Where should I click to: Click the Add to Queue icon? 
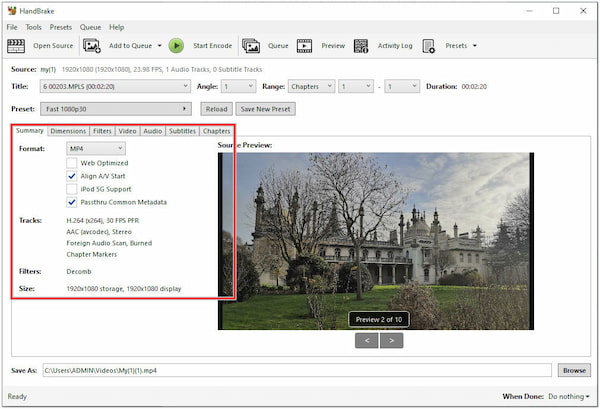(x=92, y=45)
